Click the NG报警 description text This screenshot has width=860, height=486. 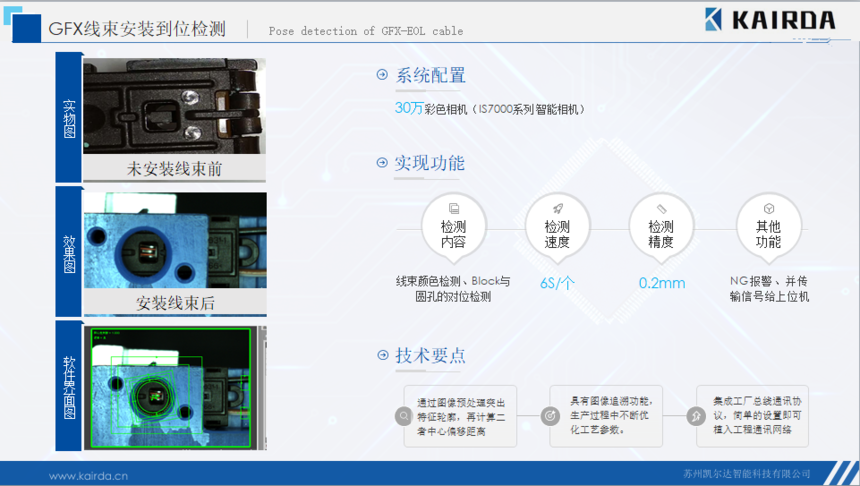tap(769, 289)
